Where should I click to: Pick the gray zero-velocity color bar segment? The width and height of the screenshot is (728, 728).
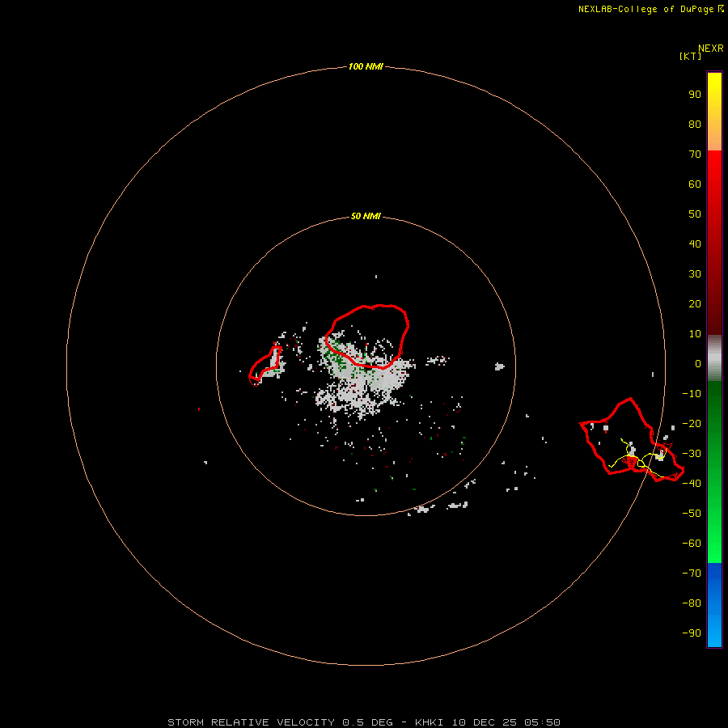pyautogui.click(x=714, y=358)
